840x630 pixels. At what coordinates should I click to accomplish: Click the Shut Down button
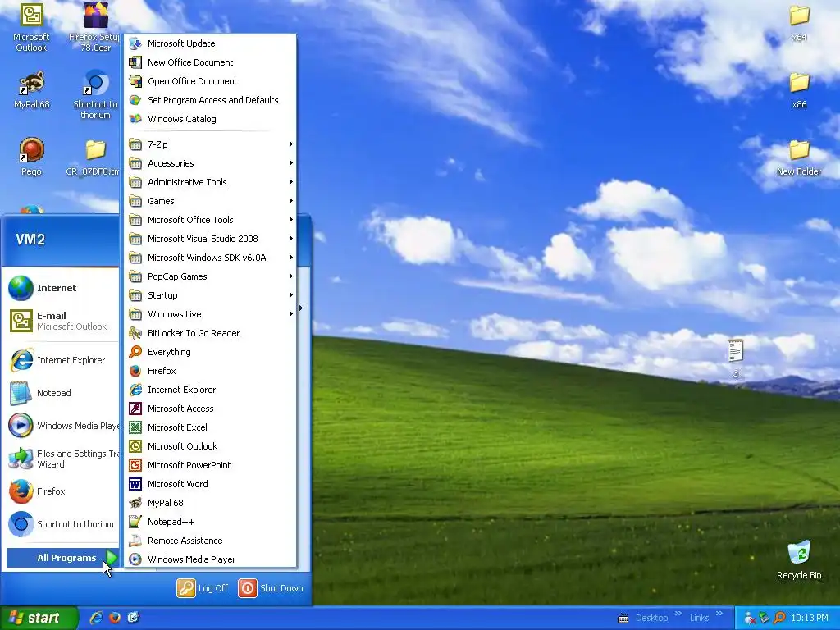pyautogui.click(x=271, y=587)
